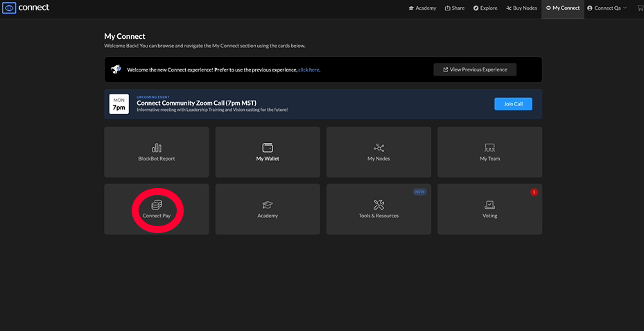Expand the Connect Qa account dropdown
Viewport: 644px width, 331px height.
point(607,8)
